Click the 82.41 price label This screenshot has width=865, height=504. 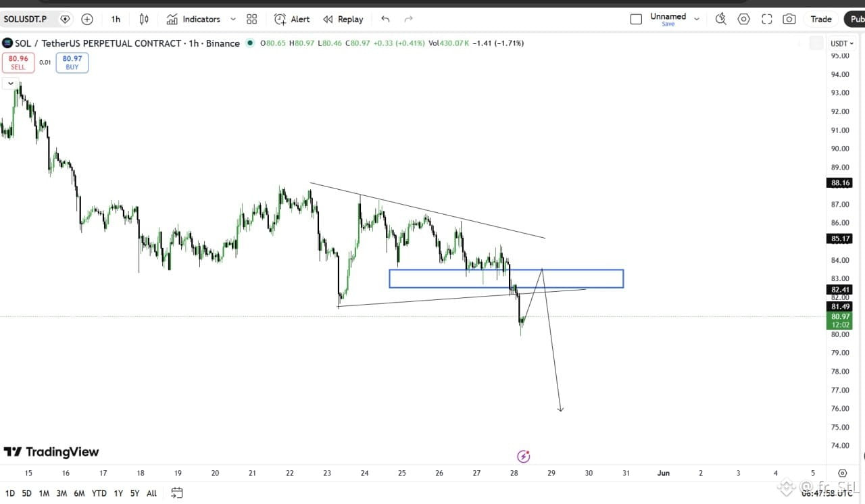(840, 290)
